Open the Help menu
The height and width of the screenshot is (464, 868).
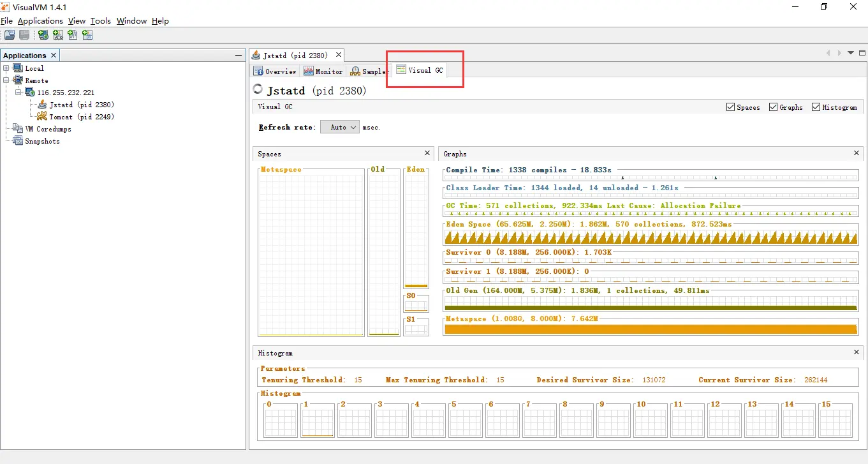160,21
